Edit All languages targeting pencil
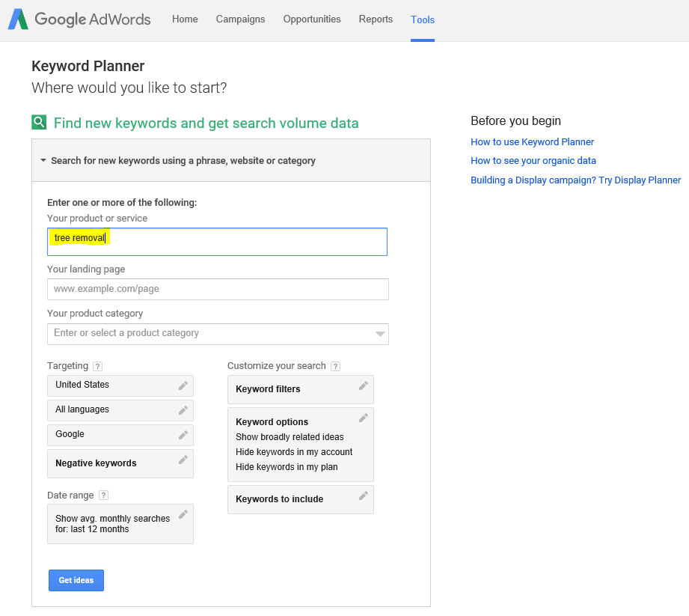689x616 pixels. (x=183, y=410)
